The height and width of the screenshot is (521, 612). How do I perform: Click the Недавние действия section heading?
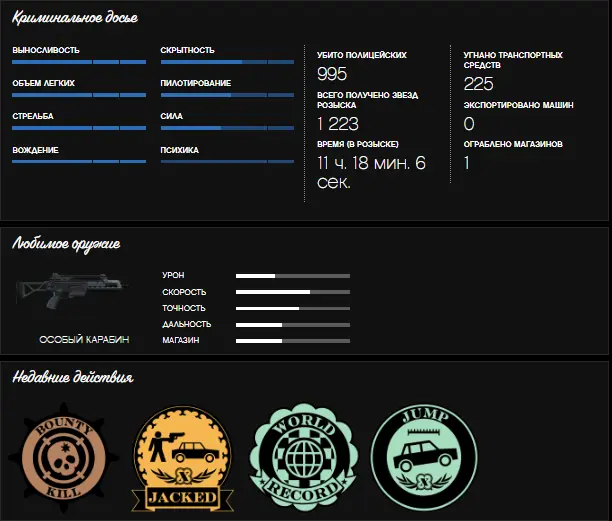tap(73, 377)
